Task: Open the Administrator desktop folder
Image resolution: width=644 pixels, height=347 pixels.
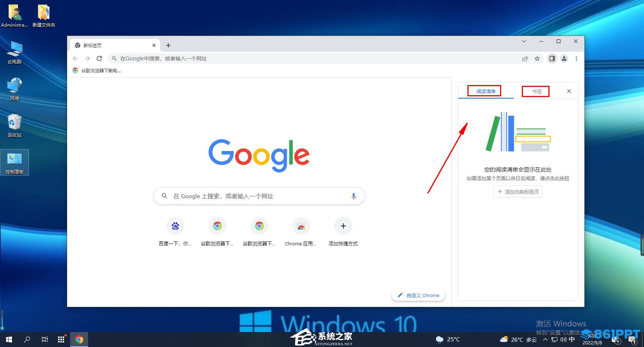Action: click(x=15, y=16)
